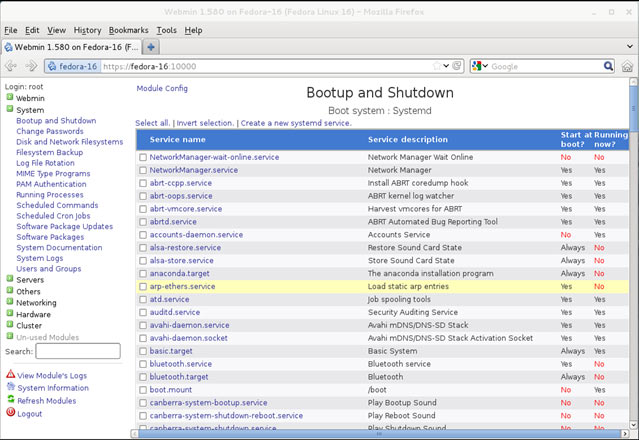This screenshot has width=639, height=440.
Task: Open the Tools menu
Action: (167, 30)
